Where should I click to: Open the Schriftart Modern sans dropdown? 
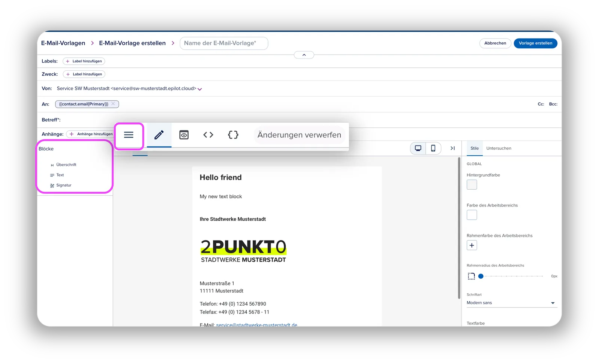512,303
